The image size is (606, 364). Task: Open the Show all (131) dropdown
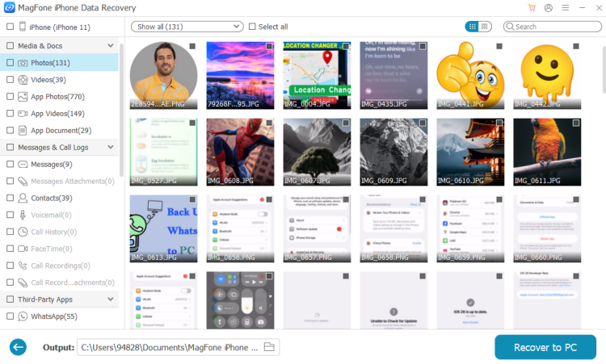click(x=187, y=27)
